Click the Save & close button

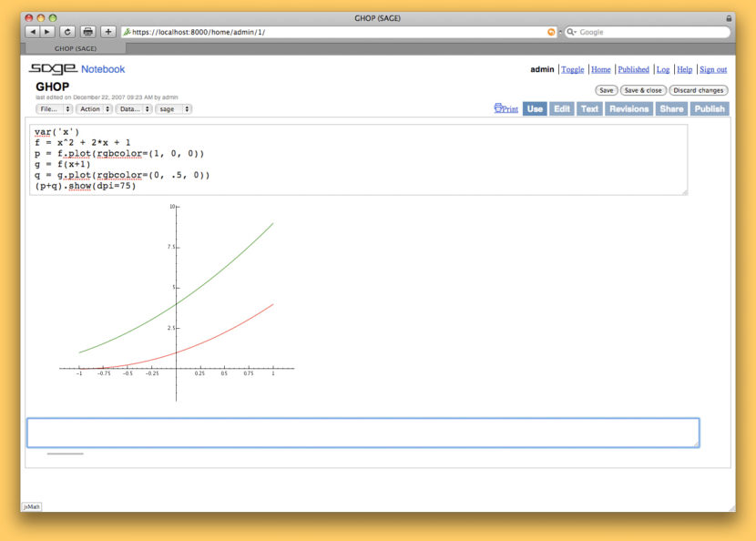tap(643, 90)
